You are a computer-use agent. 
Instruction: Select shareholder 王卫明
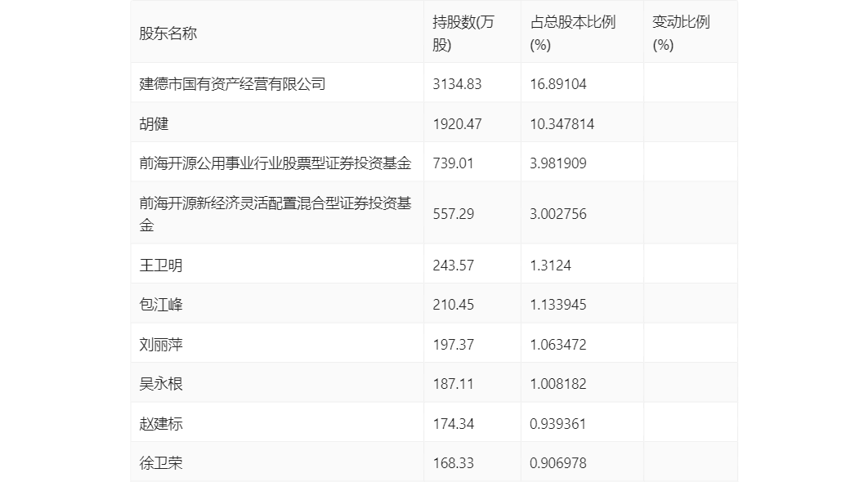click(x=161, y=266)
